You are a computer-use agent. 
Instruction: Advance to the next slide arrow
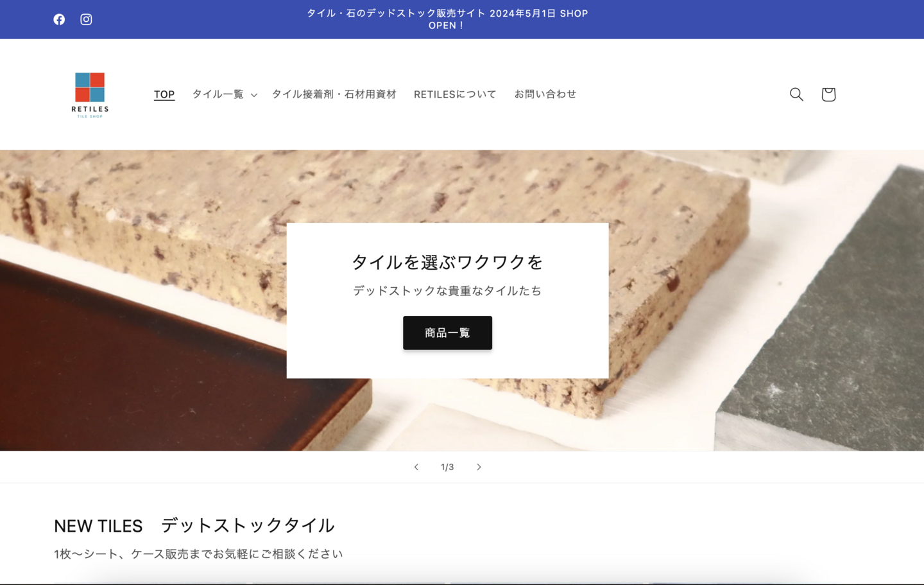pos(479,467)
